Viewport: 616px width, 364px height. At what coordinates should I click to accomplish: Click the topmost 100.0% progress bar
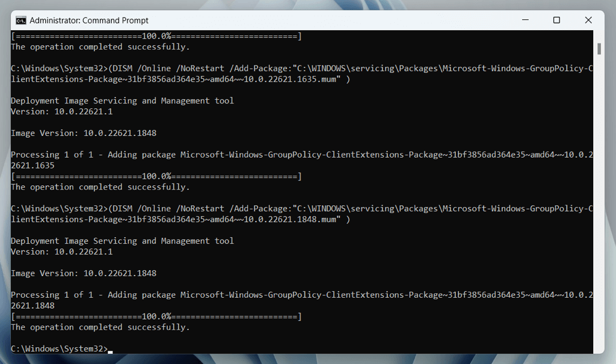pos(156,36)
